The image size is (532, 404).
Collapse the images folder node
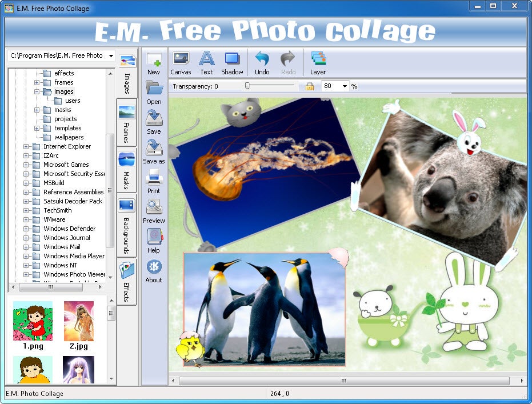(x=37, y=91)
